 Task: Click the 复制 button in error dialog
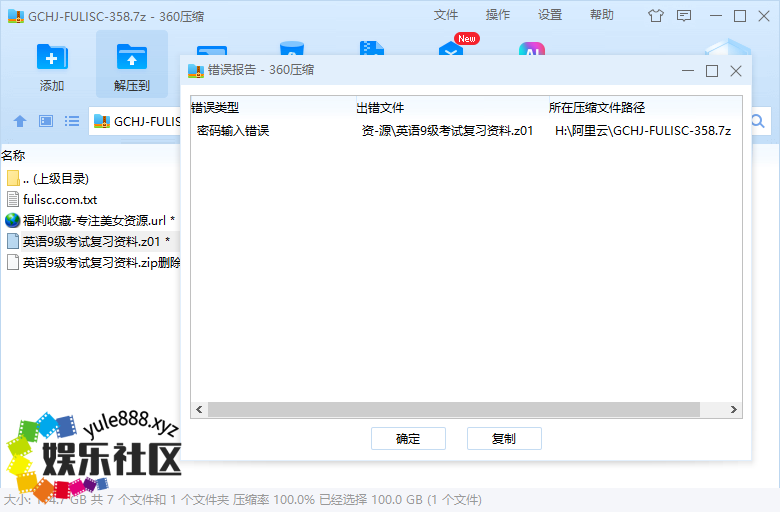(x=504, y=438)
